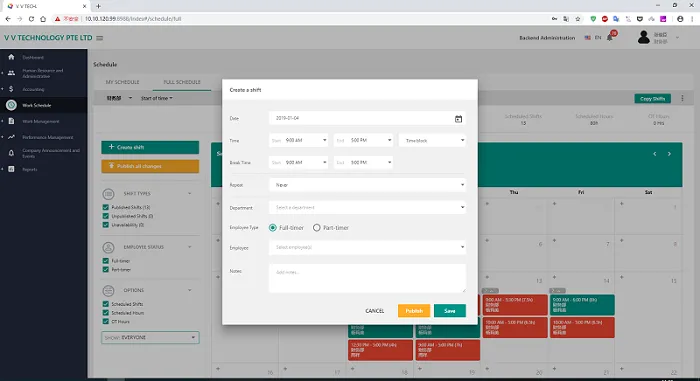This screenshot has width=700, height=381.
Task: Click the Reports icon in sidebar
Action: (11, 169)
